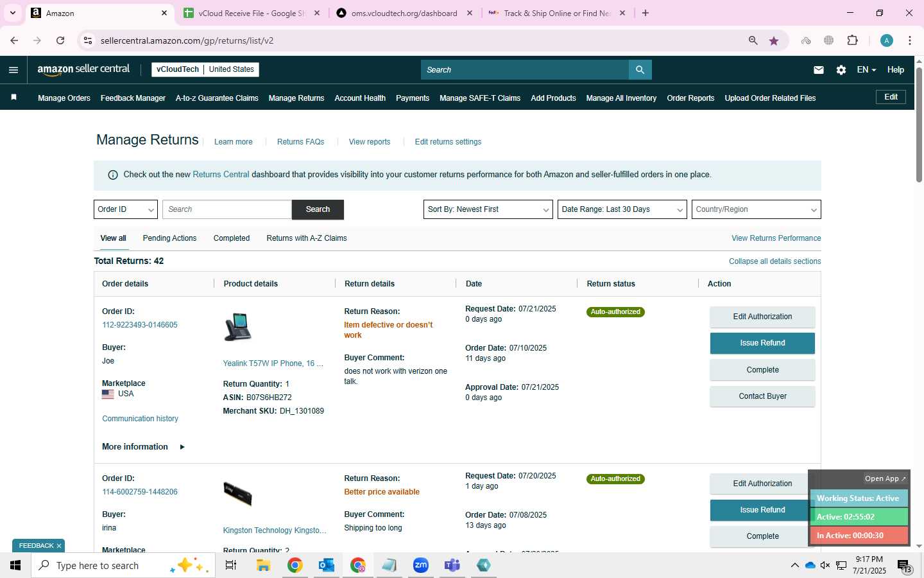Open the Order ID search type dropdown

(126, 209)
